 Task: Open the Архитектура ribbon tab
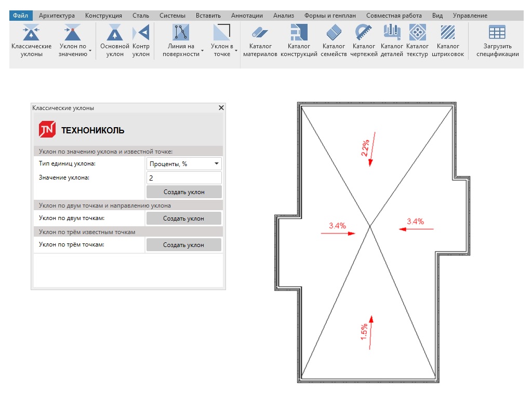(x=57, y=16)
